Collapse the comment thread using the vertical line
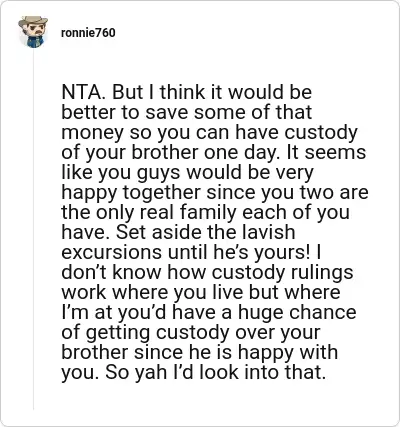The width and height of the screenshot is (400, 427). click(x=33, y=230)
